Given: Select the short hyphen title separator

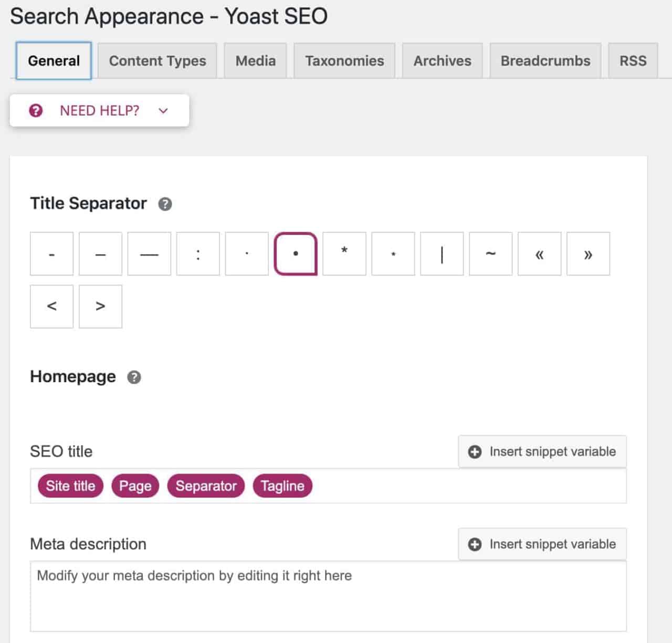Looking at the screenshot, I should [x=51, y=254].
